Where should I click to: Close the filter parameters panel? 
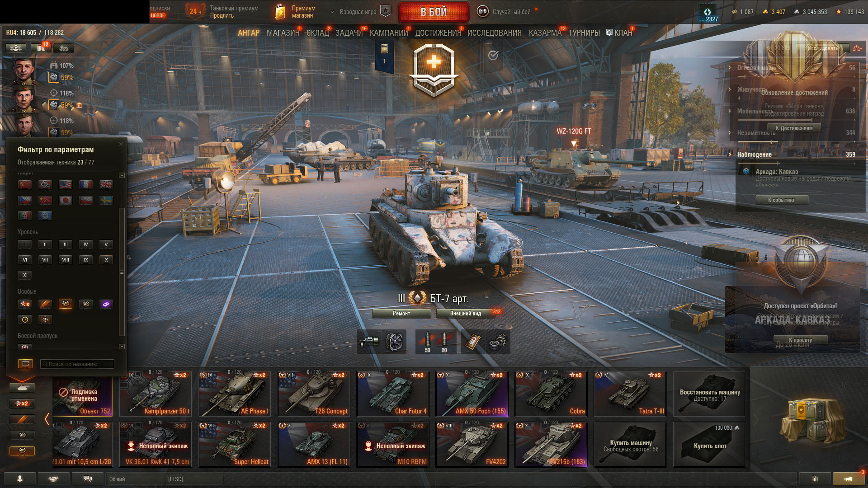point(121,144)
